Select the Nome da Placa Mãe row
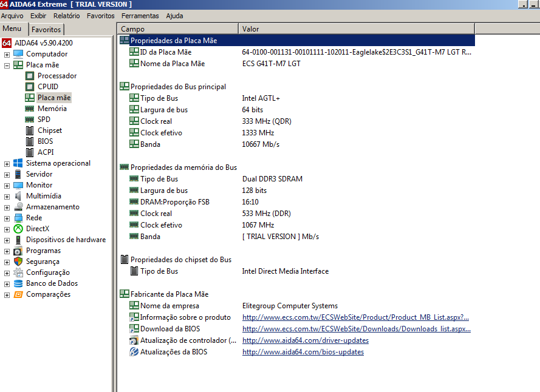The height and width of the screenshot is (392, 540). coord(296,64)
